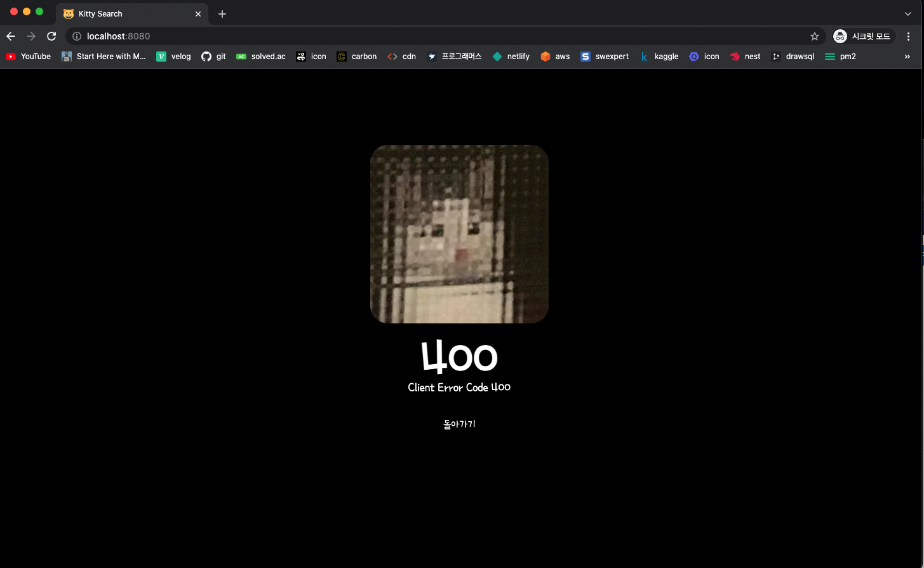Open the velog bookmark
This screenshot has height=568, width=924.
(x=173, y=57)
